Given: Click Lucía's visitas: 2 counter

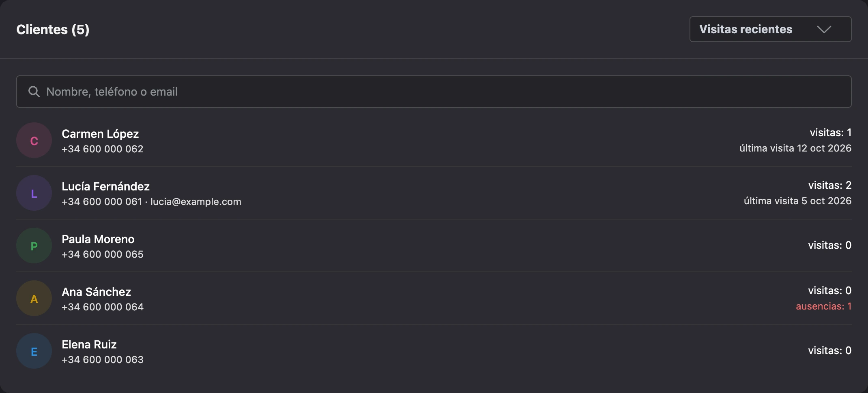Looking at the screenshot, I should 829,186.
